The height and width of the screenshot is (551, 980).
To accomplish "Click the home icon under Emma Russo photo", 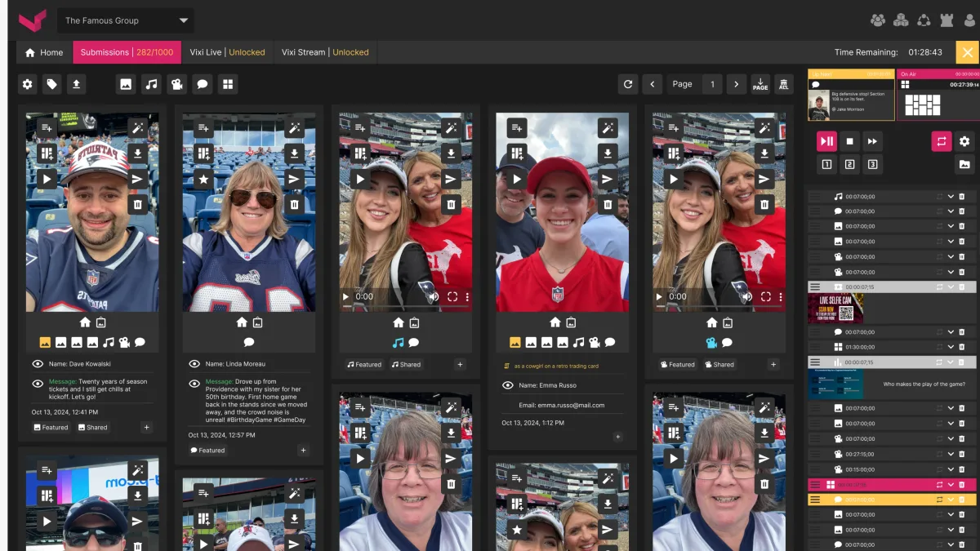I will pos(555,322).
